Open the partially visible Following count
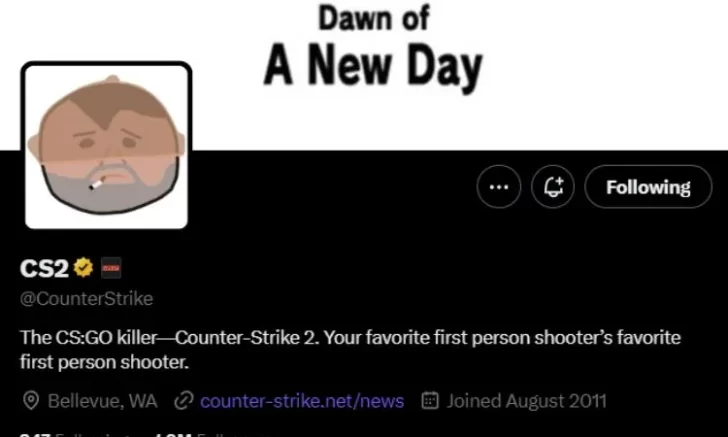Viewport: 728px width, 437px height. click(x=77, y=434)
